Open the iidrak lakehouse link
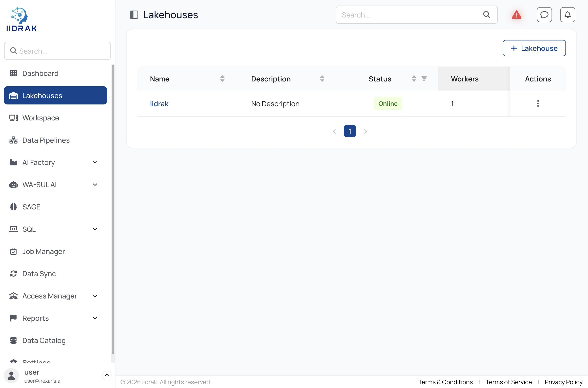The image size is (588, 388). click(159, 104)
